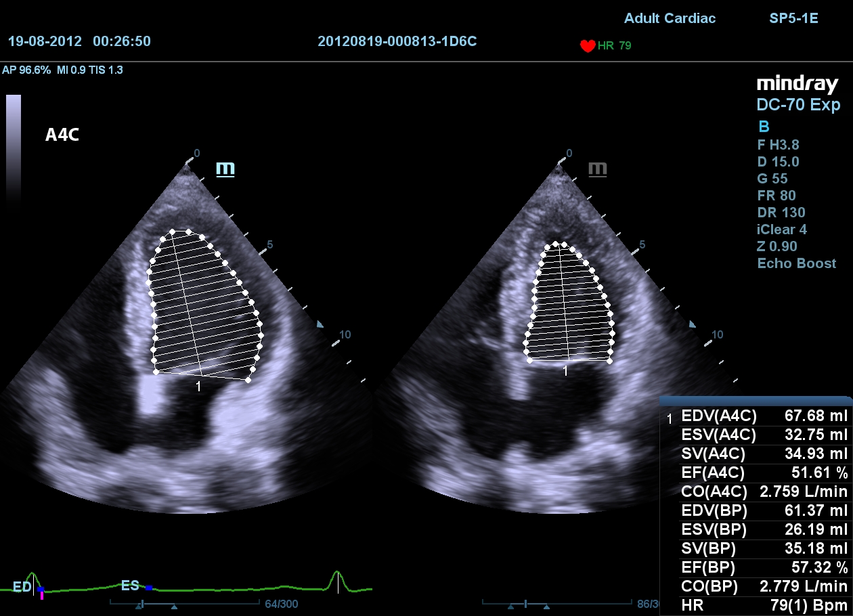Select the active 'm' marker on left image
The width and height of the screenshot is (853, 616).
225,169
